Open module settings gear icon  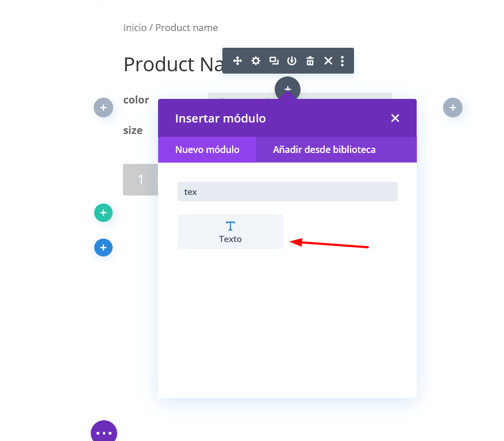tap(256, 60)
